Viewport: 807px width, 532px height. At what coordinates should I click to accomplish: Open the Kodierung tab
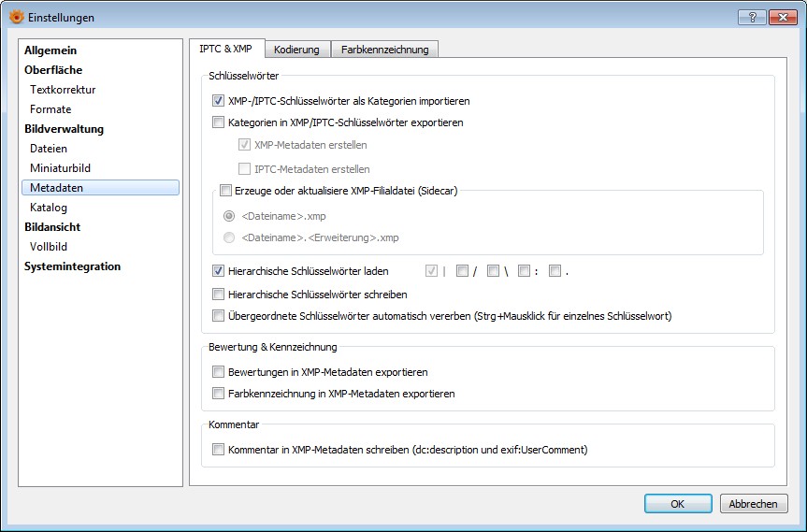point(296,50)
